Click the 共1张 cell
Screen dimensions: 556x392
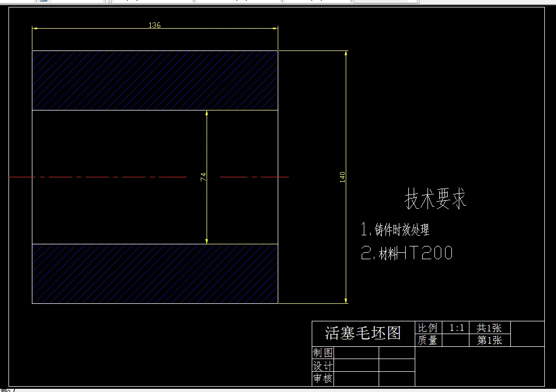click(x=489, y=327)
